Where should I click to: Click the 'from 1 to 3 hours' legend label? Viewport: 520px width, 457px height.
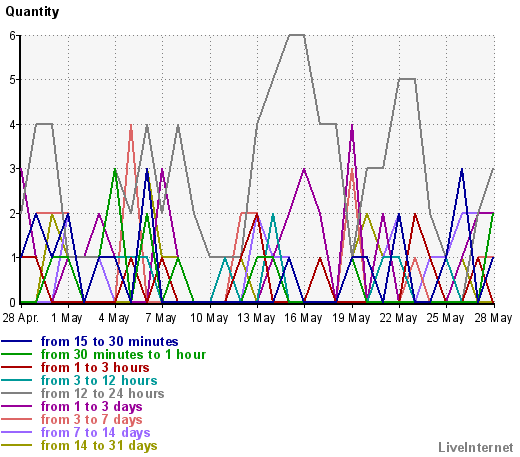click(x=95, y=367)
